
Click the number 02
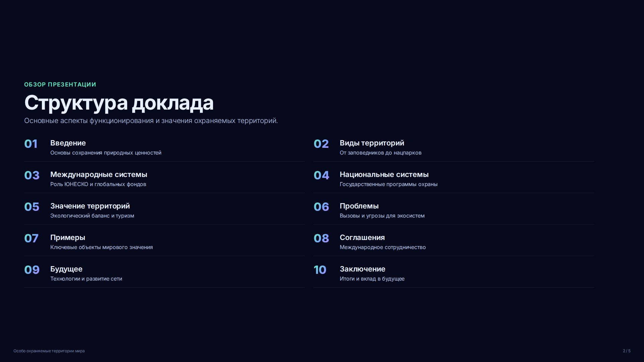click(321, 144)
